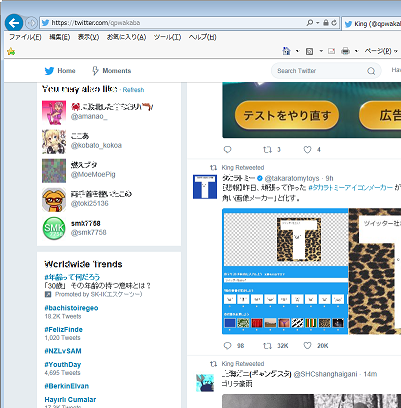Click the テストをやり直す button
The width and height of the screenshot is (401, 408).
click(x=287, y=115)
